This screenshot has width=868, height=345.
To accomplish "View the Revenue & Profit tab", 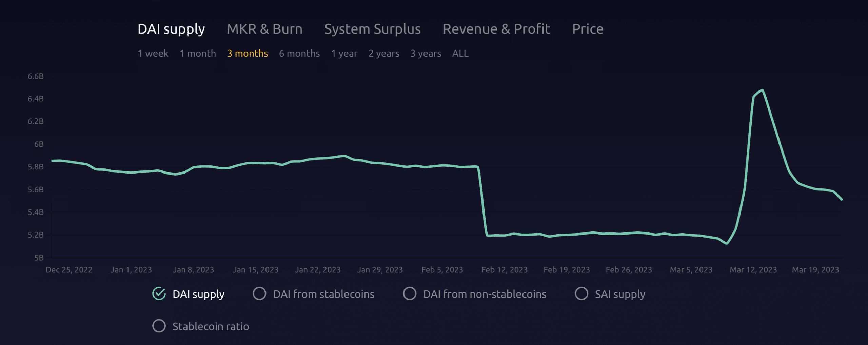I will (496, 29).
